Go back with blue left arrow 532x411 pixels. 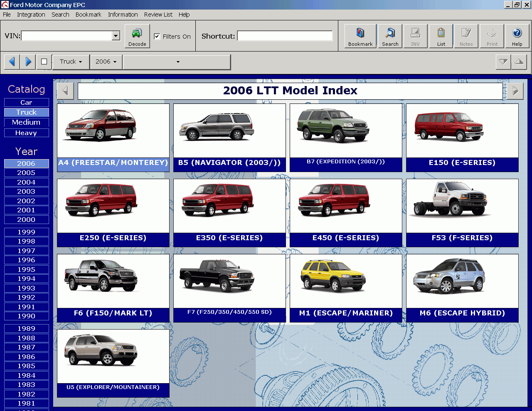point(12,62)
